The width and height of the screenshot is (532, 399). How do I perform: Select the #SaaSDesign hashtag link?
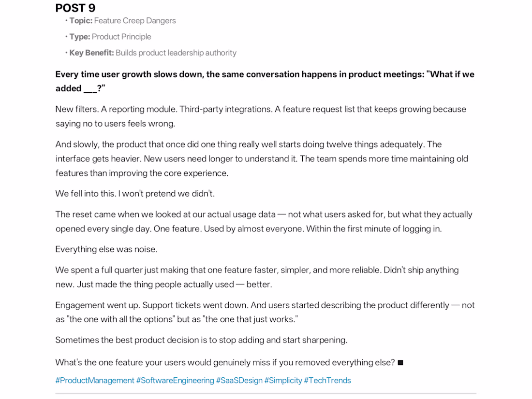(x=239, y=380)
